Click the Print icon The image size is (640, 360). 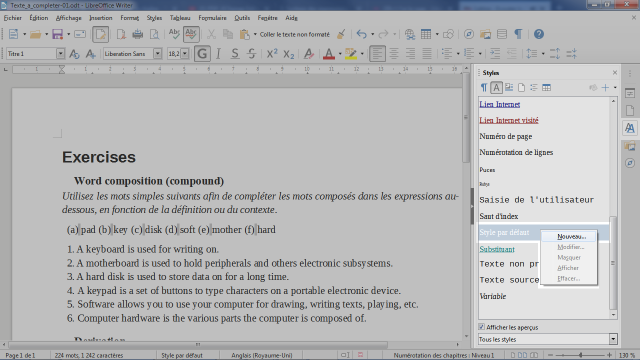[138, 34]
